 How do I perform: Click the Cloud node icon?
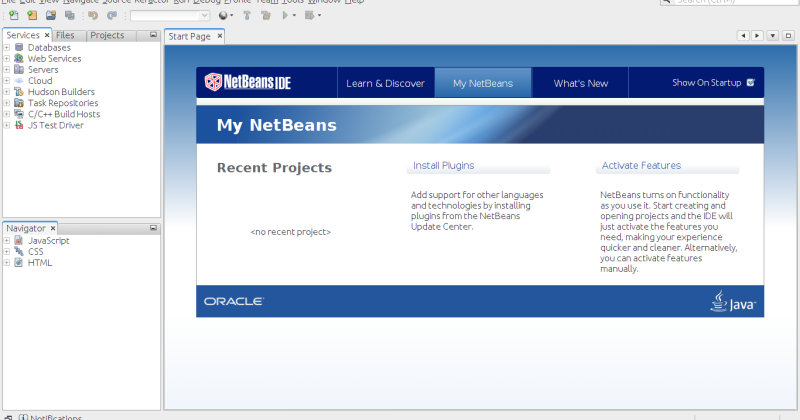tap(19, 81)
